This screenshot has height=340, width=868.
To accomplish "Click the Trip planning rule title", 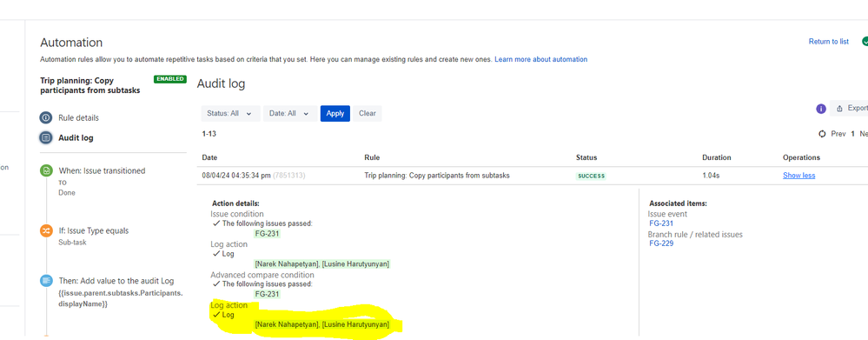I will coord(90,85).
